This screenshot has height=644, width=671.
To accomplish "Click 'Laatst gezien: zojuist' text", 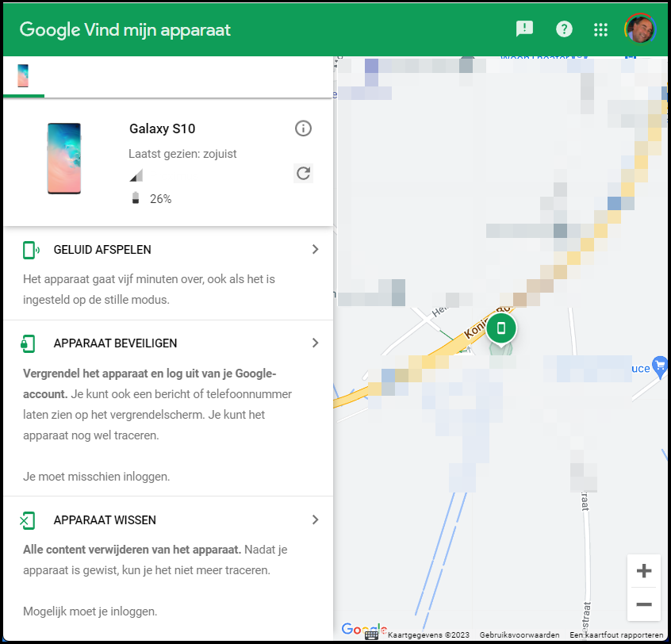I will [182, 154].
